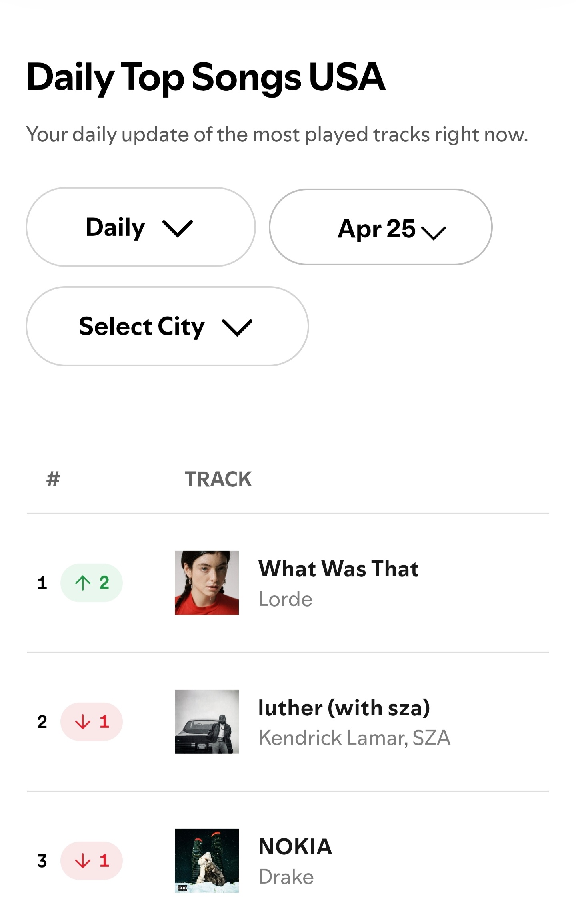
Task: Click the chevron in Select City
Action: 237,327
